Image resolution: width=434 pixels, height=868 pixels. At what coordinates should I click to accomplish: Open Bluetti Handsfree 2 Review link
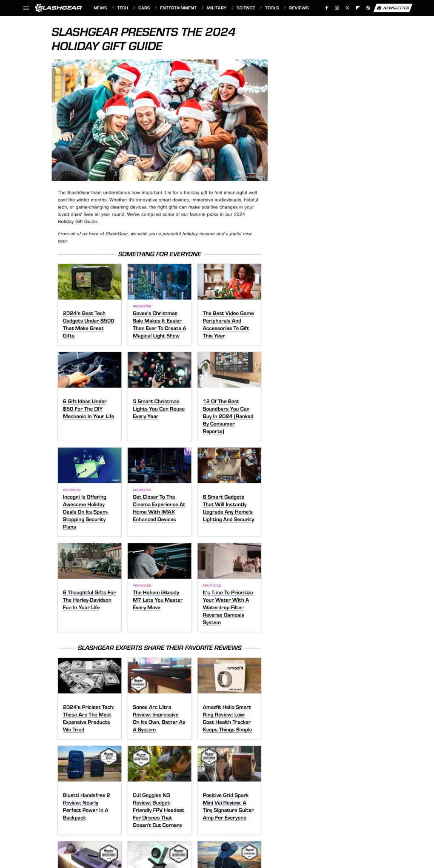86,806
